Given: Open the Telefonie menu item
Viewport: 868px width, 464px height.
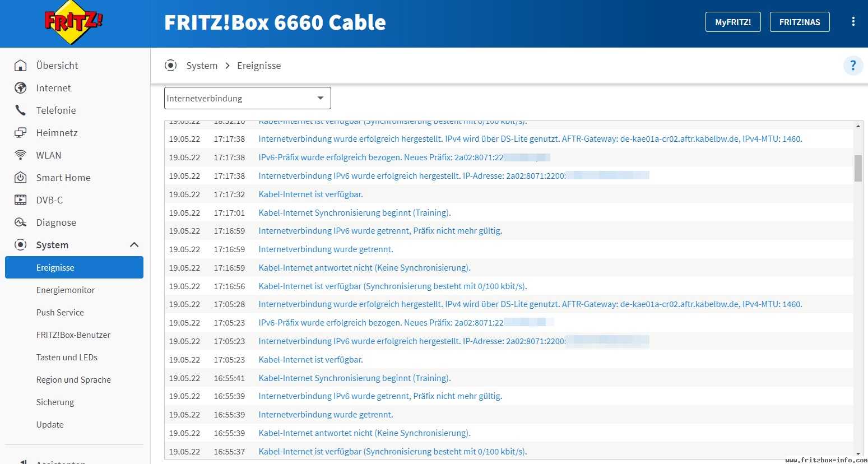Looking at the screenshot, I should pos(56,110).
